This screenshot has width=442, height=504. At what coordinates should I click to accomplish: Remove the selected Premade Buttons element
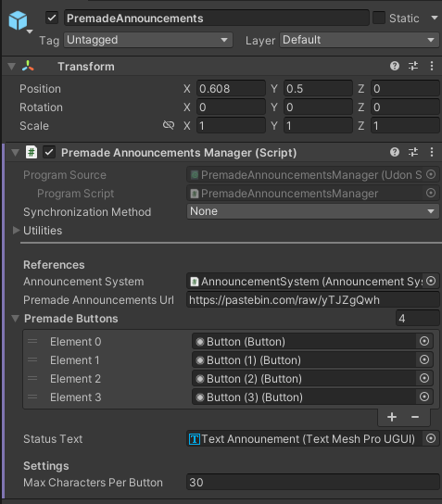tap(415, 417)
